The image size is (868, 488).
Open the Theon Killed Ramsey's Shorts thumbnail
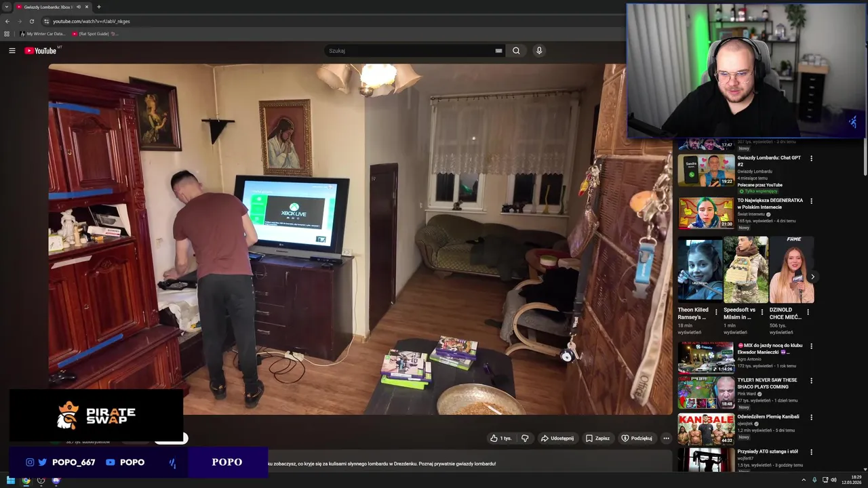coord(700,269)
